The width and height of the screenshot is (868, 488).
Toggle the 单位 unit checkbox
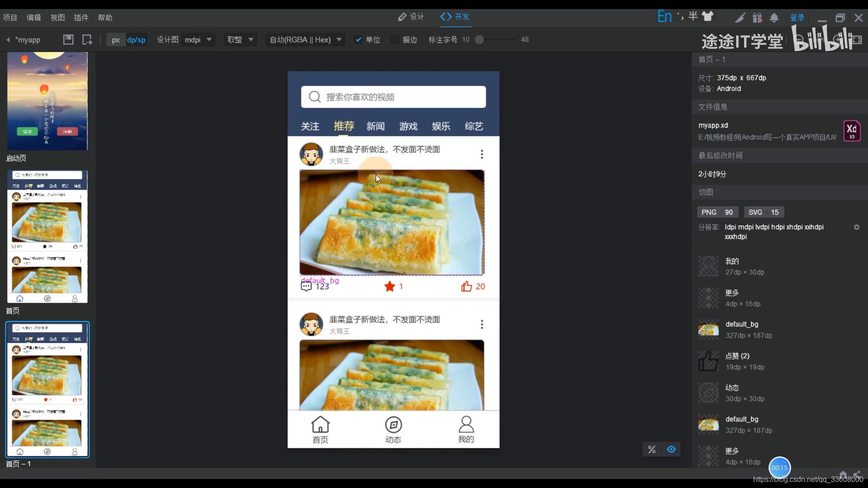[x=359, y=40]
